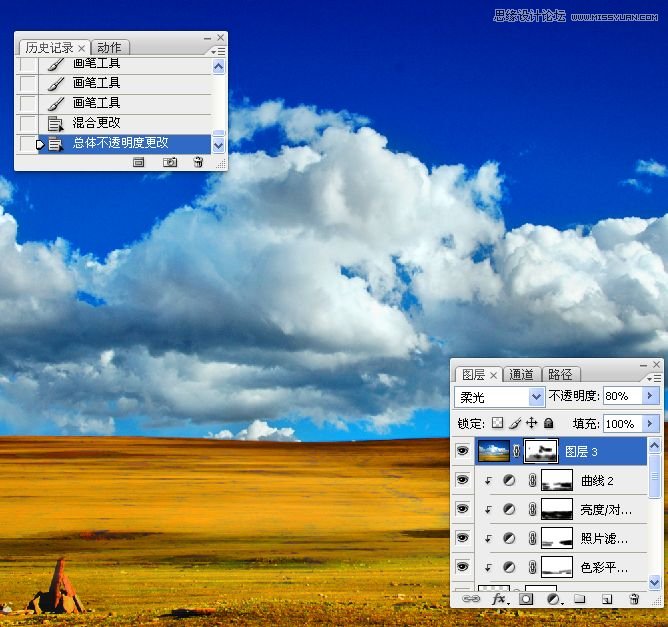Select 曲线 2 mask thumbnail
Screen dimensions: 668x627
[x=557, y=480]
